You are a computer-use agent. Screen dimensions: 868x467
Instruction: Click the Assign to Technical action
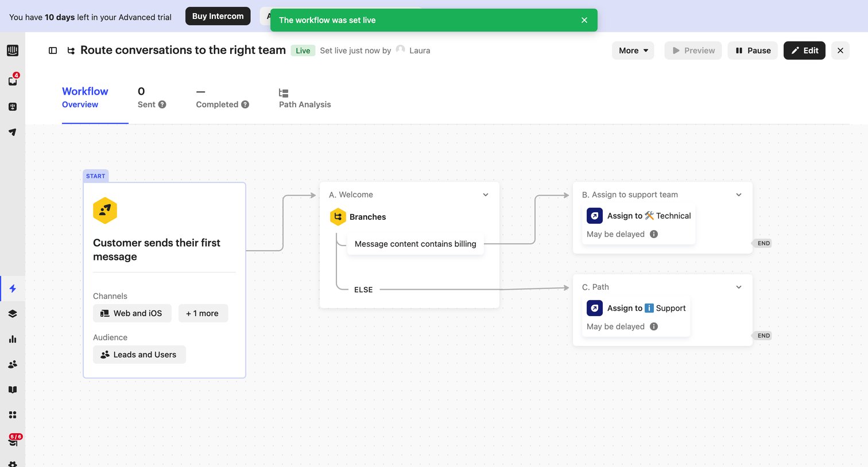pos(638,224)
